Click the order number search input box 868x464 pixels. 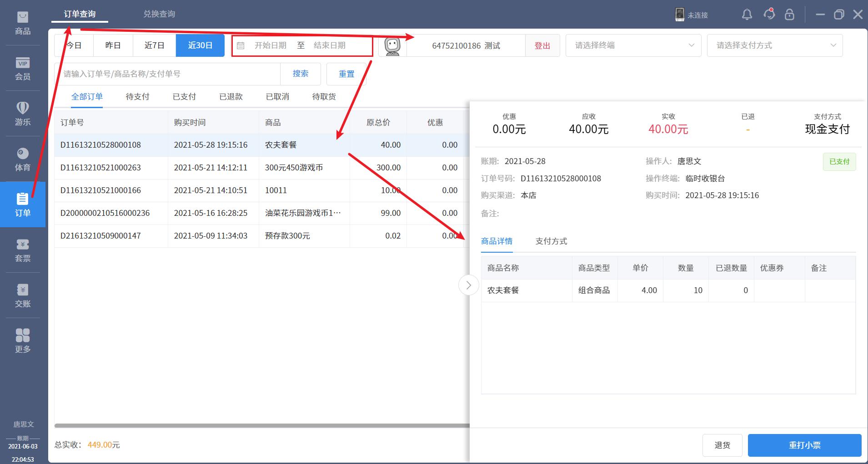point(167,74)
